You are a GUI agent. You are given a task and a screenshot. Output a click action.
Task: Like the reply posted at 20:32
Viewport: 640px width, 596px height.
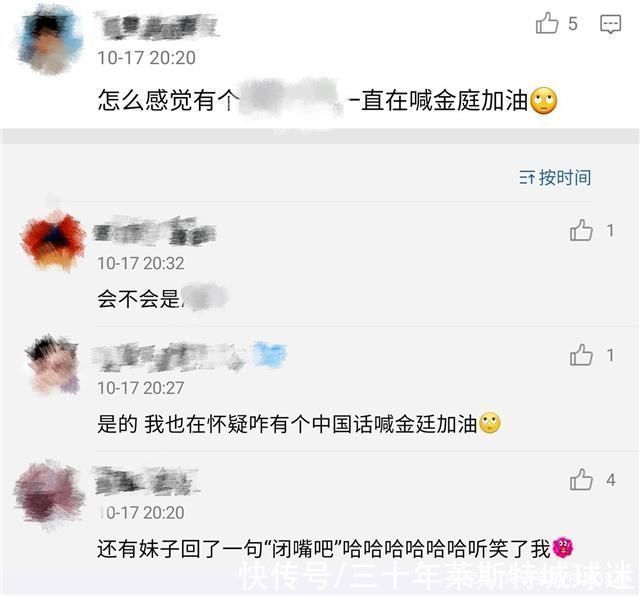tap(581, 230)
